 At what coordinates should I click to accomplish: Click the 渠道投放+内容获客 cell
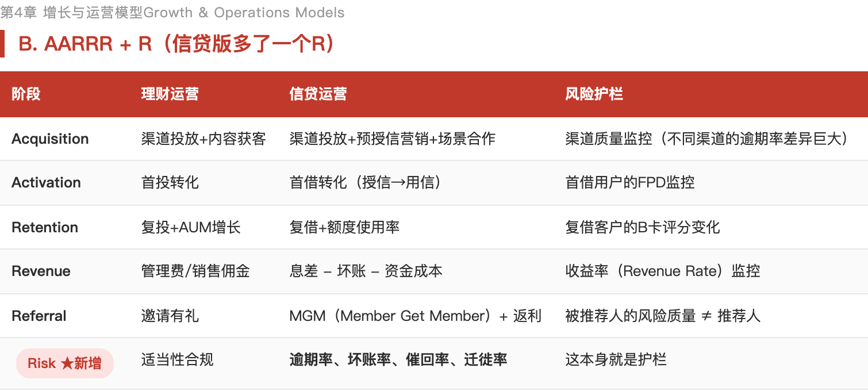point(203,139)
